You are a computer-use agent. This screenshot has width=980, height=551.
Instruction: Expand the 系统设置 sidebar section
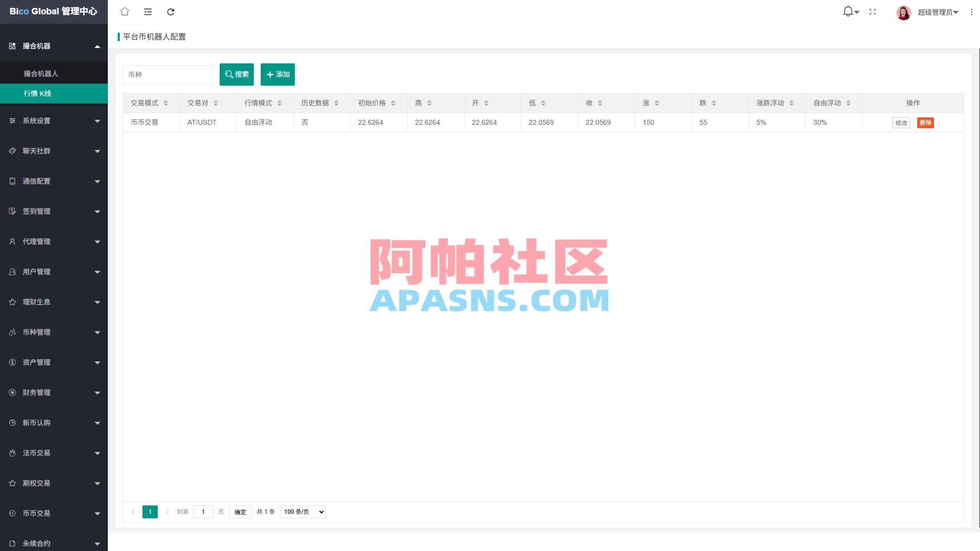pyautogui.click(x=54, y=120)
